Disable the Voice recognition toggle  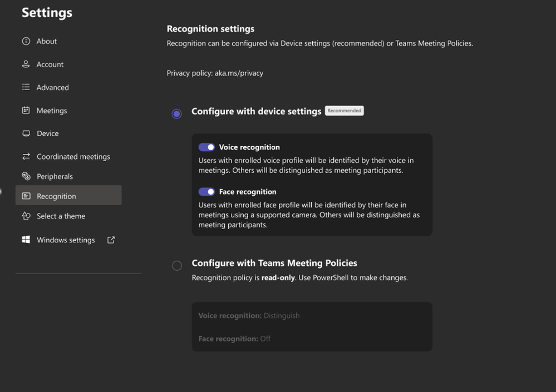click(x=206, y=147)
